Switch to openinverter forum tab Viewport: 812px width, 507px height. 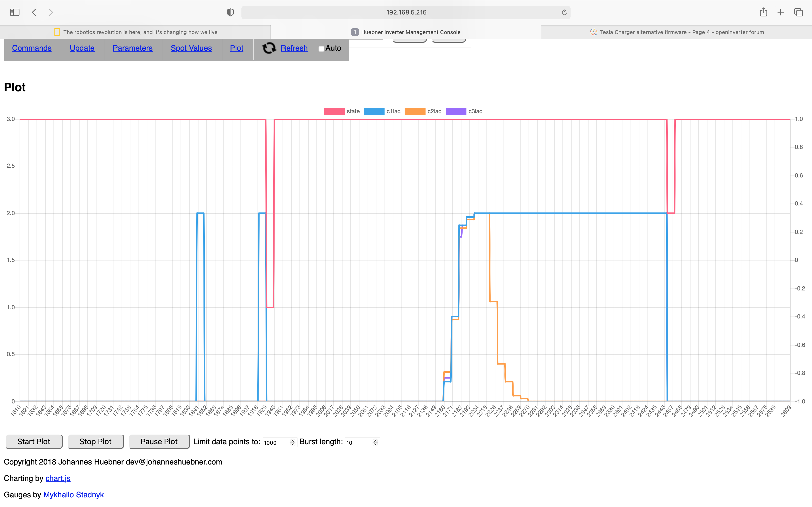(676, 32)
